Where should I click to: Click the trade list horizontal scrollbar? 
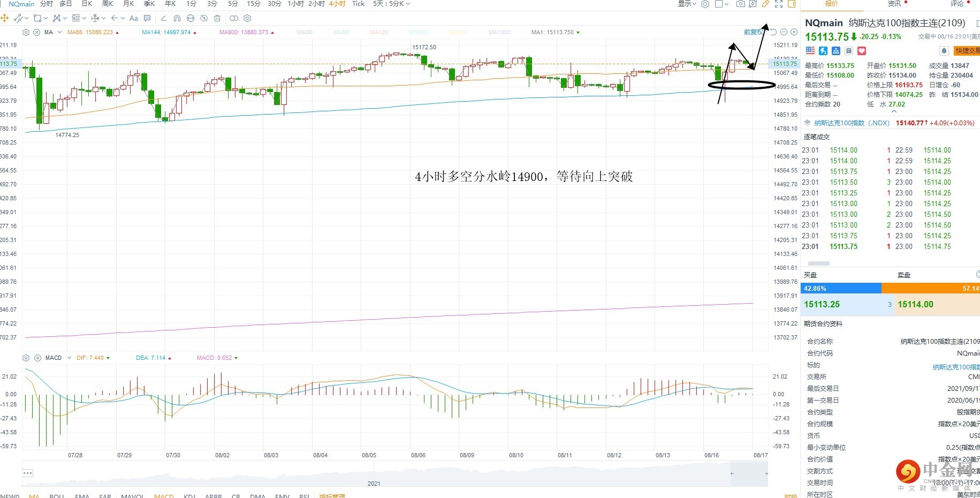click(818, 263)
